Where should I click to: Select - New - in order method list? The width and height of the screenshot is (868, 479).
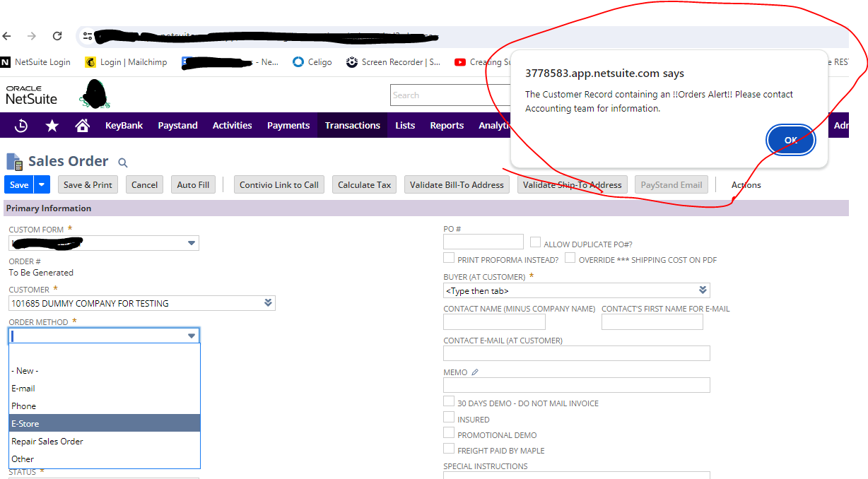click(105, 370)
